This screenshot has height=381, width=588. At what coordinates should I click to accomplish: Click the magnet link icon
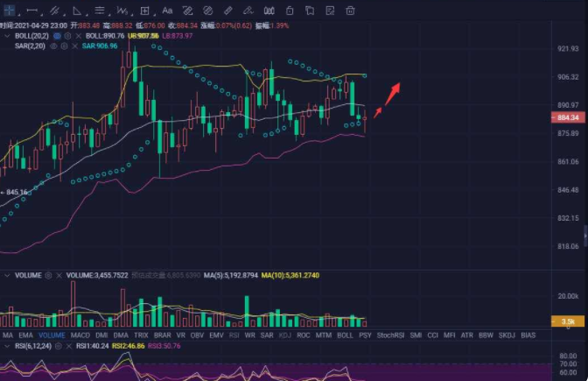pos(207,11)
